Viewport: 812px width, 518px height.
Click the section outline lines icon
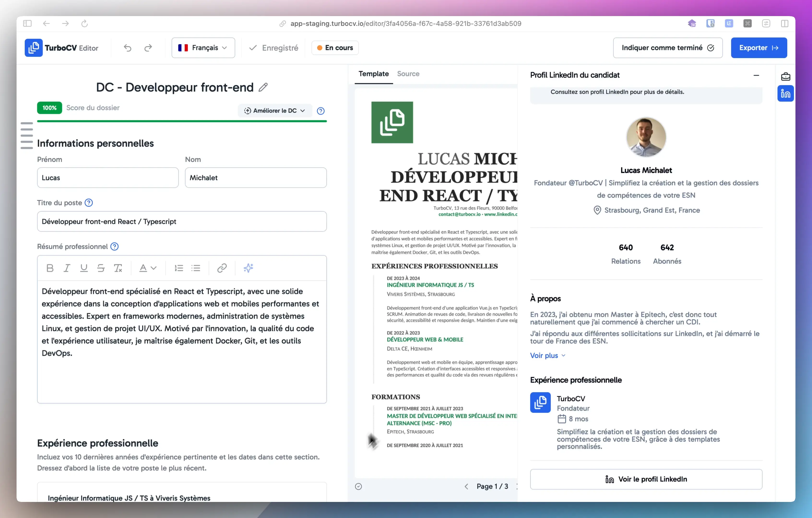click(x=27, y=135)
